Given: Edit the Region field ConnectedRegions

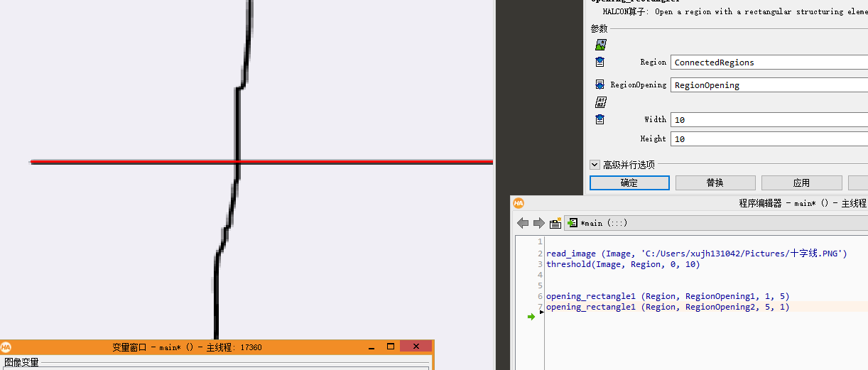Looking at the screenshot, I should [x=769, y=62].
